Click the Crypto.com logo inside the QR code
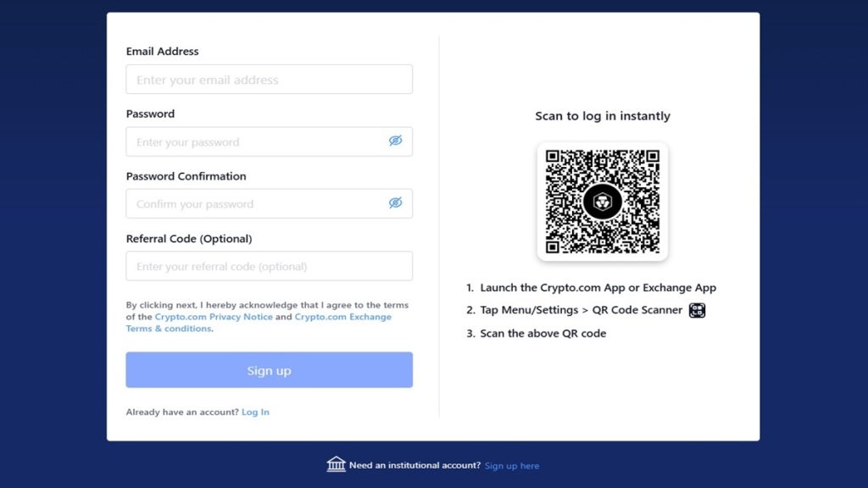This screenshot has width=868, height=488. pyautogui.click(x=602, y=202)
